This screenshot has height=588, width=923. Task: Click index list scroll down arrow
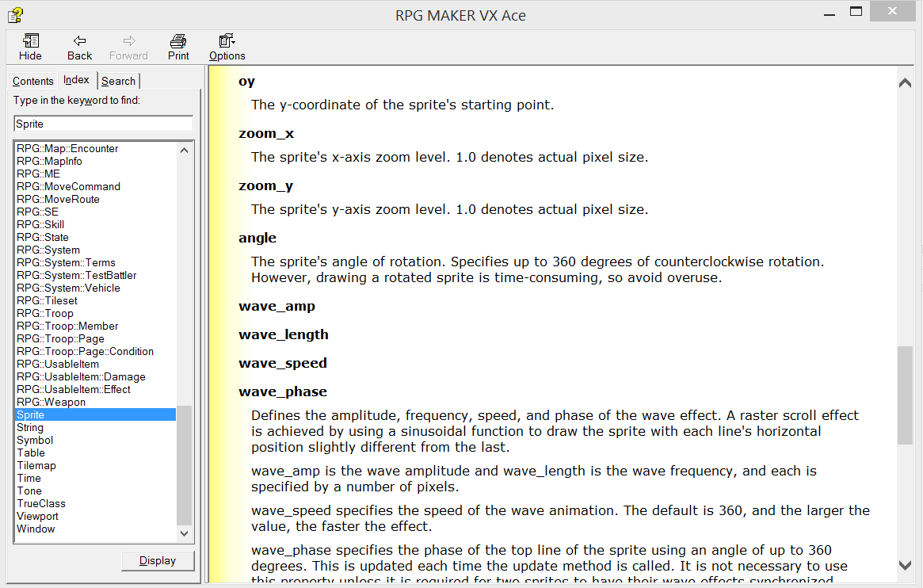click(x=185, y=533)
